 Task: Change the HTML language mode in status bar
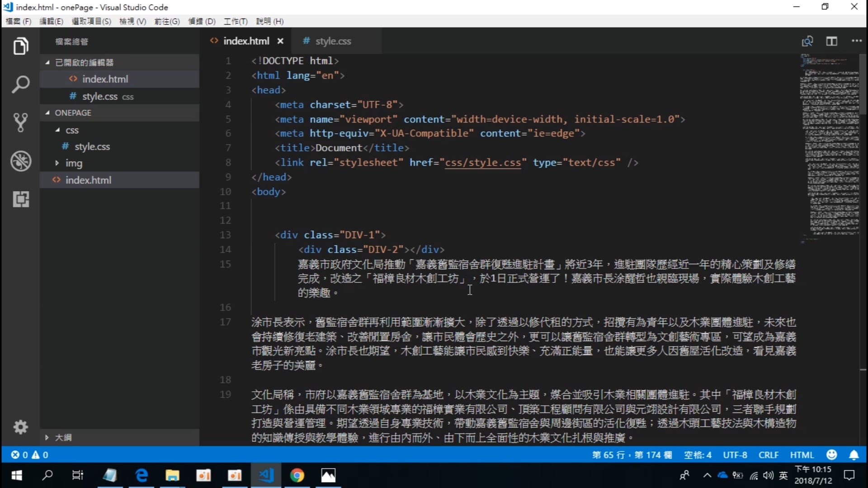[802, 455]
